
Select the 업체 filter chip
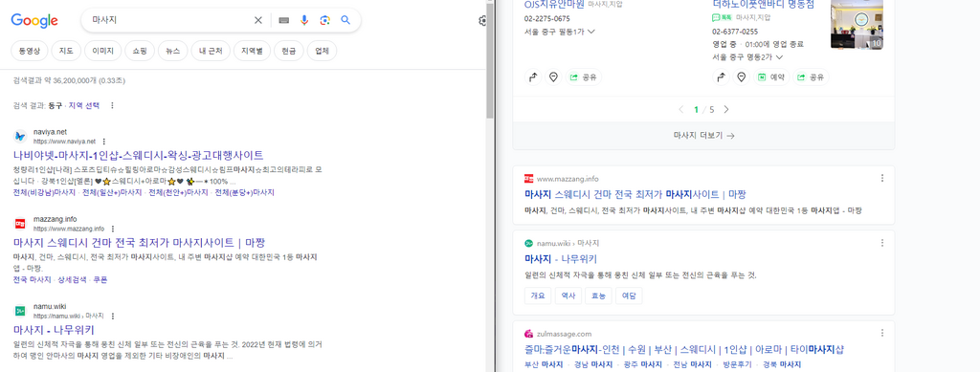[322, 52]
